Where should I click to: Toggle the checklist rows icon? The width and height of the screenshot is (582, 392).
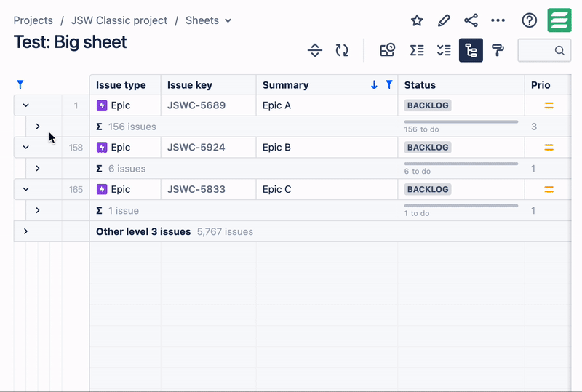(x=444, y=50)
